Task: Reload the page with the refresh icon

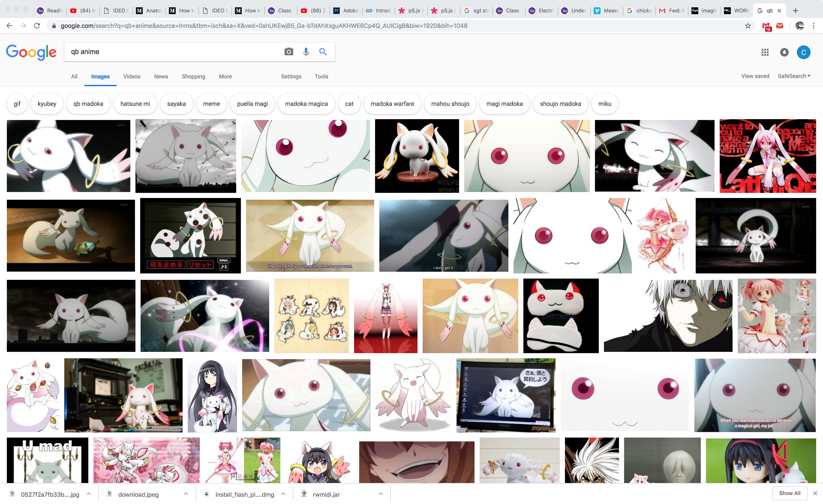Action: click(37, 26)
